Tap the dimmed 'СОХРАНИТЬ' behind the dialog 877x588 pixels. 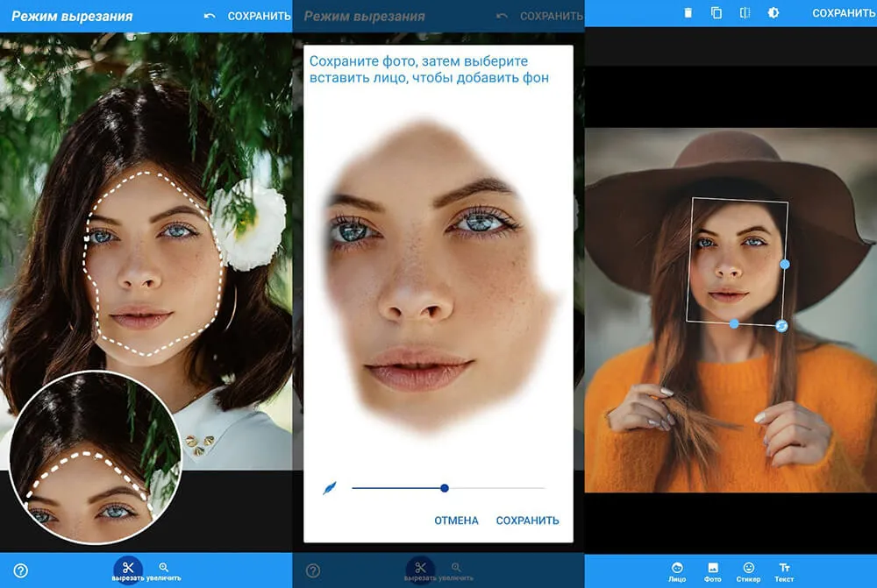click(x=552, y=16)
